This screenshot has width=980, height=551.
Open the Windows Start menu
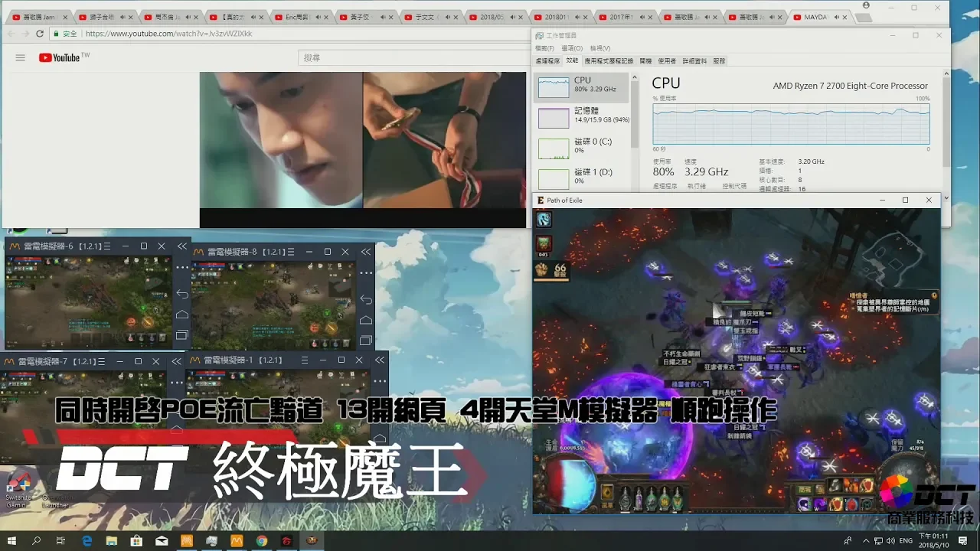[x=11, y=540]
